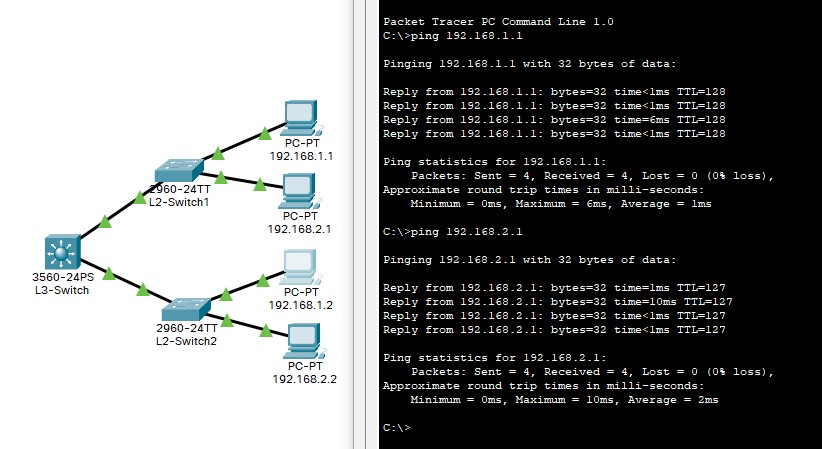This screenshot has width=822, height=449.
Task: Click the 'ping 192.168.1.1' command line
Action: (453, 36)
